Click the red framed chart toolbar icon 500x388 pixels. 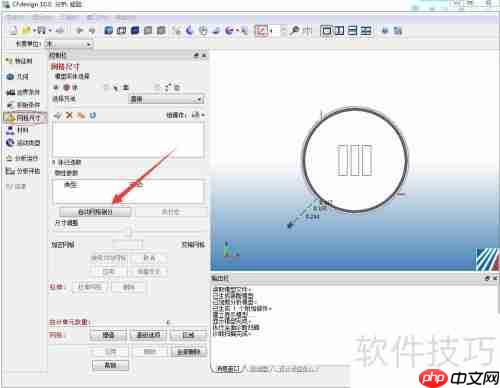(261, 31)
